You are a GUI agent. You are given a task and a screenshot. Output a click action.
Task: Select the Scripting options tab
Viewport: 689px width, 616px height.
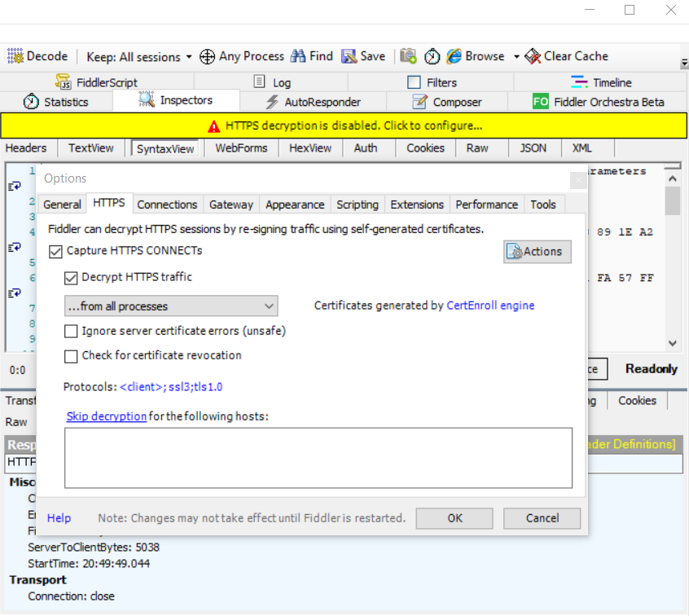358,205
